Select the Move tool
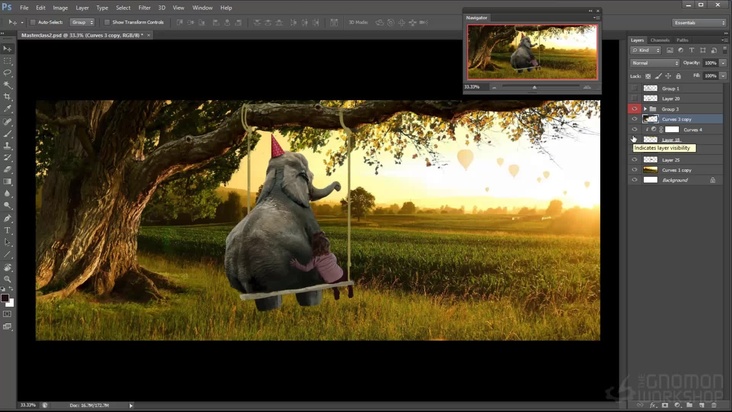The image size is (732, 412). [7, 48]
